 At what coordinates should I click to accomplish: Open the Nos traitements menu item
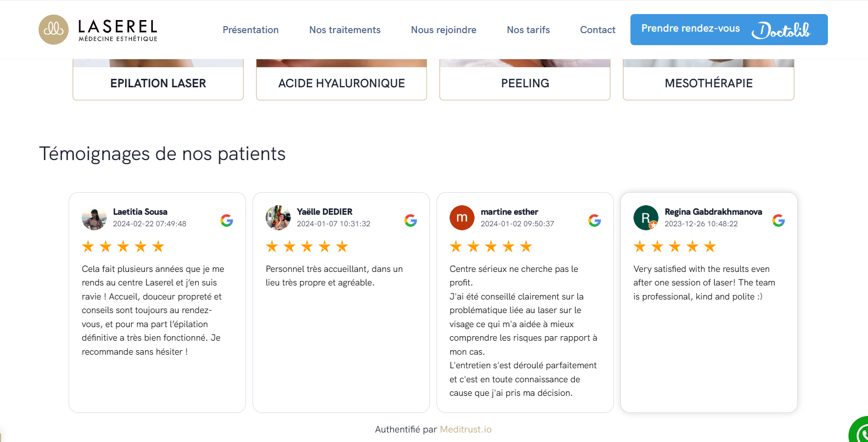pyautogui.click(x=345, y=30)
